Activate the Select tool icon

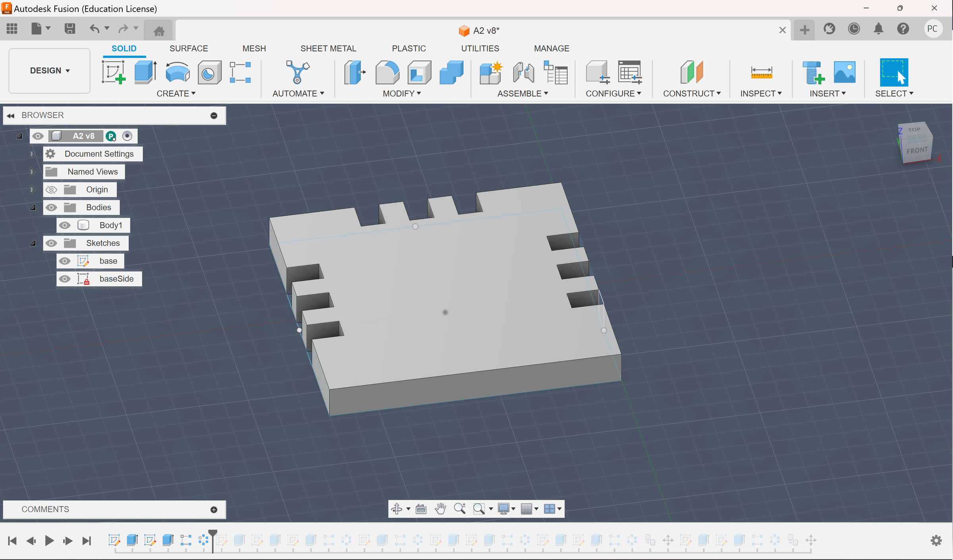pyautogui.click(x=894, y=72)
